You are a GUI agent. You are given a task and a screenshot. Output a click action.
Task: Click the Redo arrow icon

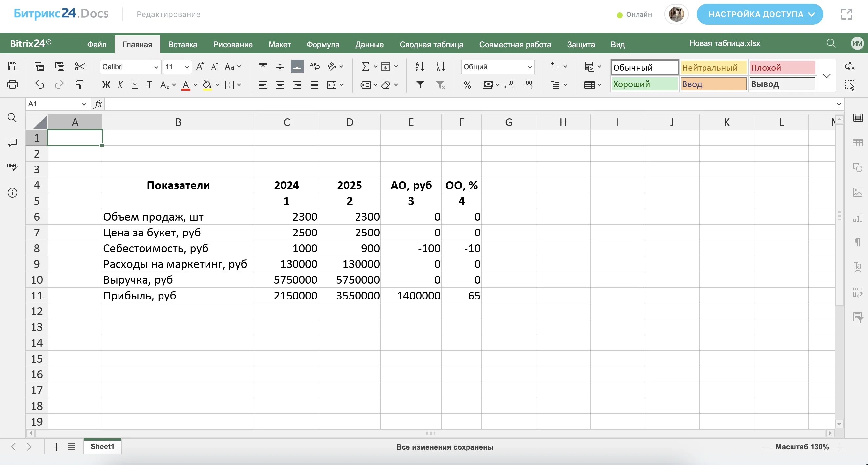click(x=60, y=85)
